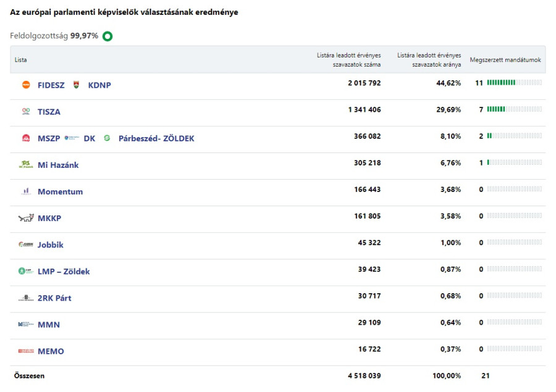Click the KDNP coat-of-arms logo
556x392 pixels.
pyautogui.click(x=76, y=85)
